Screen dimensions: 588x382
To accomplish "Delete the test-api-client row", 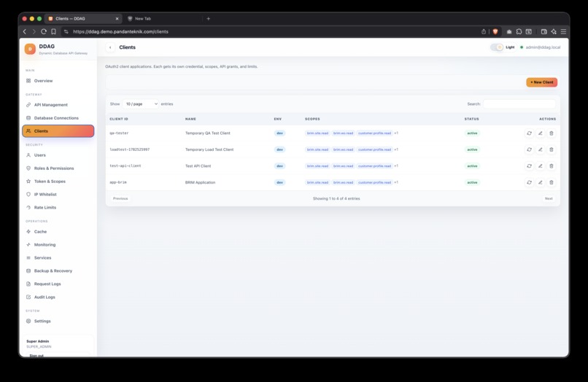I will pos(552,165).
